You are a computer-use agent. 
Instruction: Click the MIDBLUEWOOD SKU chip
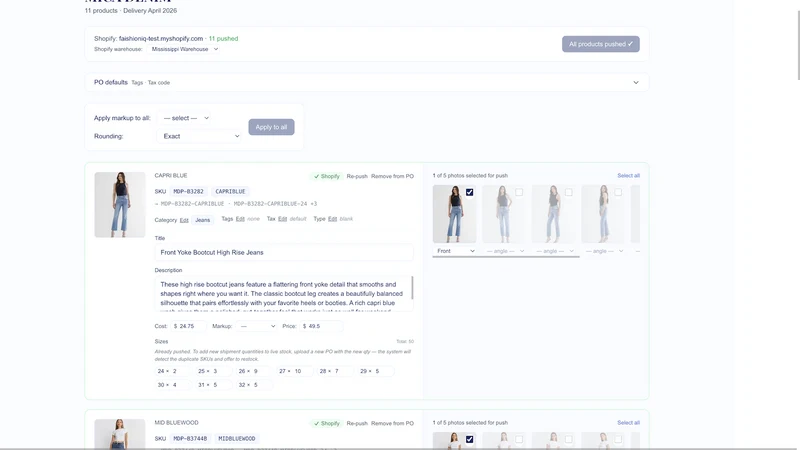pos(237,438)
